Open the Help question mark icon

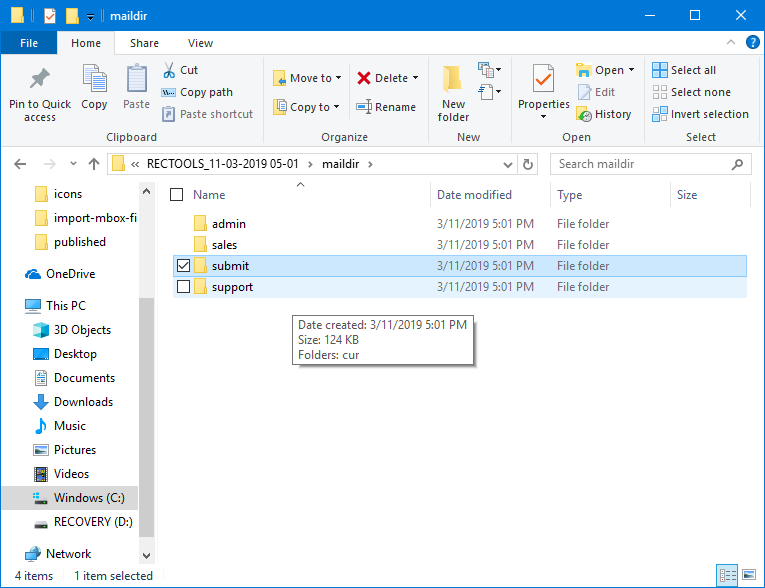752,42
